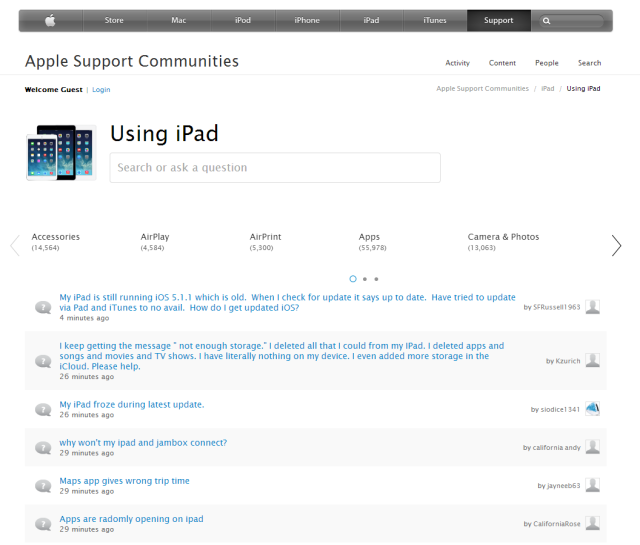The height and width of the screenshot is (545, 640).
Task: Click author name jayneeb63
Action: point(564,486)
